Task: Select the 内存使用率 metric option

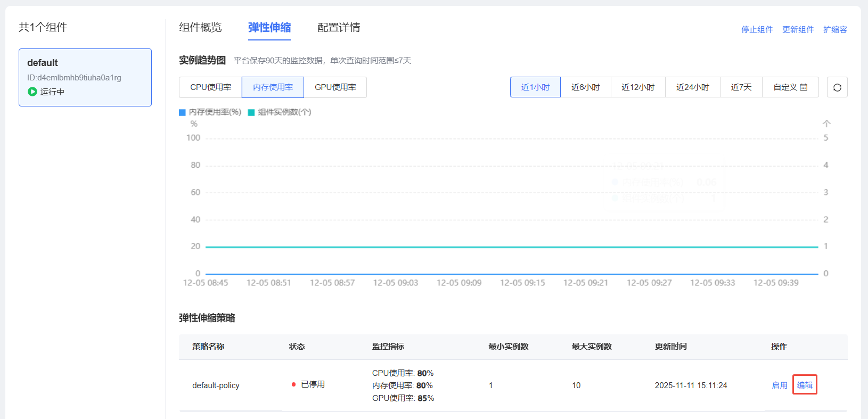Action: (x=273, y=87)
